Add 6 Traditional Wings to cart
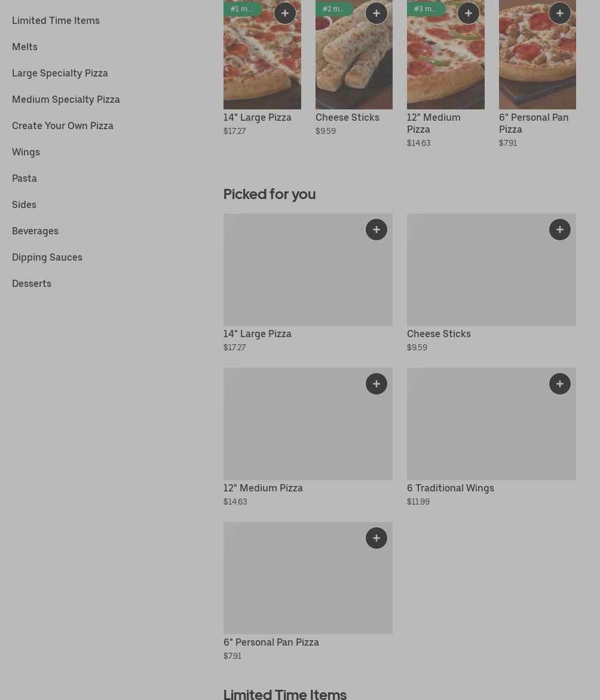This screenshot has width=600, height=700. [560, 384]
